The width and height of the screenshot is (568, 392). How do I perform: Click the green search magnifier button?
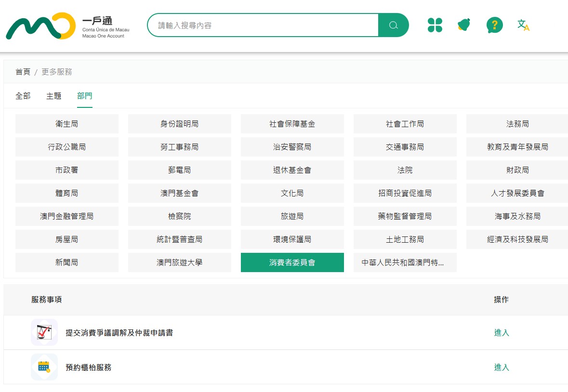pos(394,25)
